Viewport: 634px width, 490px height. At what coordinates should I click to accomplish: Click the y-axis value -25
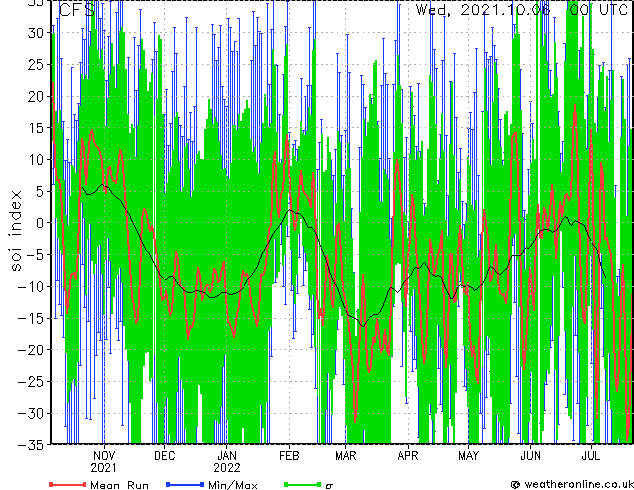coord(31,381)
